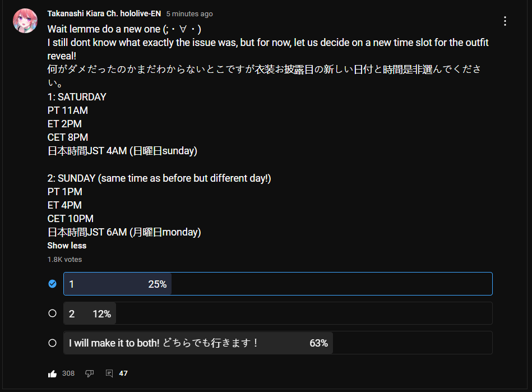Click the 308 likes count
Screen dimensions: 532x392
tap(68, 373)
